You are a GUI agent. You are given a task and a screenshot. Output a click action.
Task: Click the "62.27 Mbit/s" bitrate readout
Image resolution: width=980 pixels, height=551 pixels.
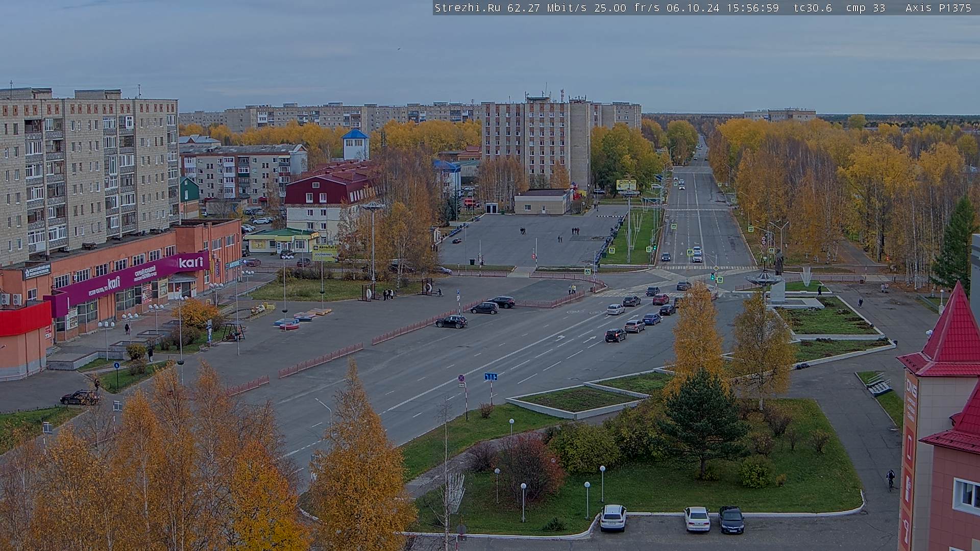pyautogui.click(x=547, y=8)
